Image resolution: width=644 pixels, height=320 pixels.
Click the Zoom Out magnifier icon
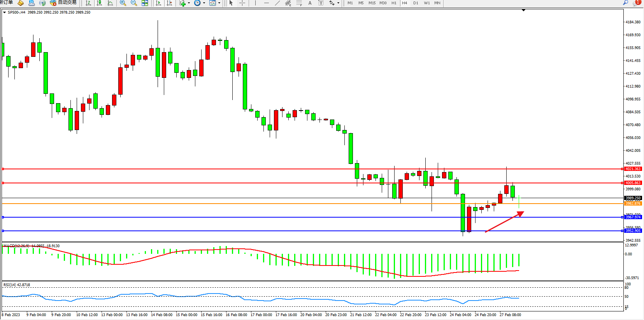tap(134, 3)
